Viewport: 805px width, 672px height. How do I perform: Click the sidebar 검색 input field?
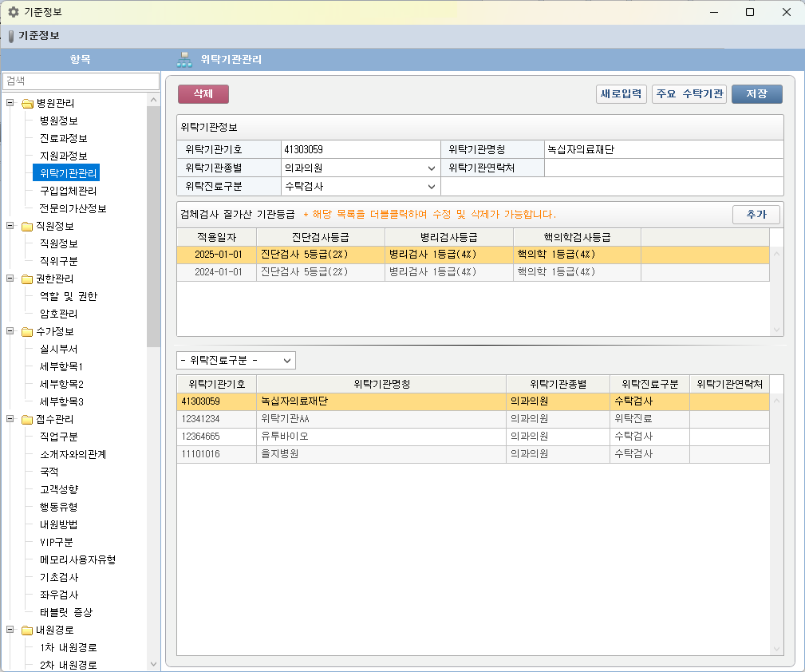(81, 81)
